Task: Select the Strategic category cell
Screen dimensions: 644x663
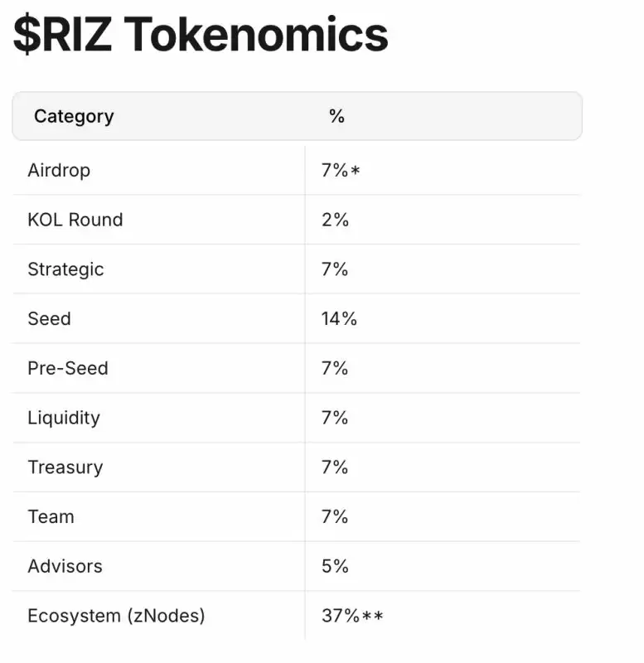Action: click(x=65, y=269)
